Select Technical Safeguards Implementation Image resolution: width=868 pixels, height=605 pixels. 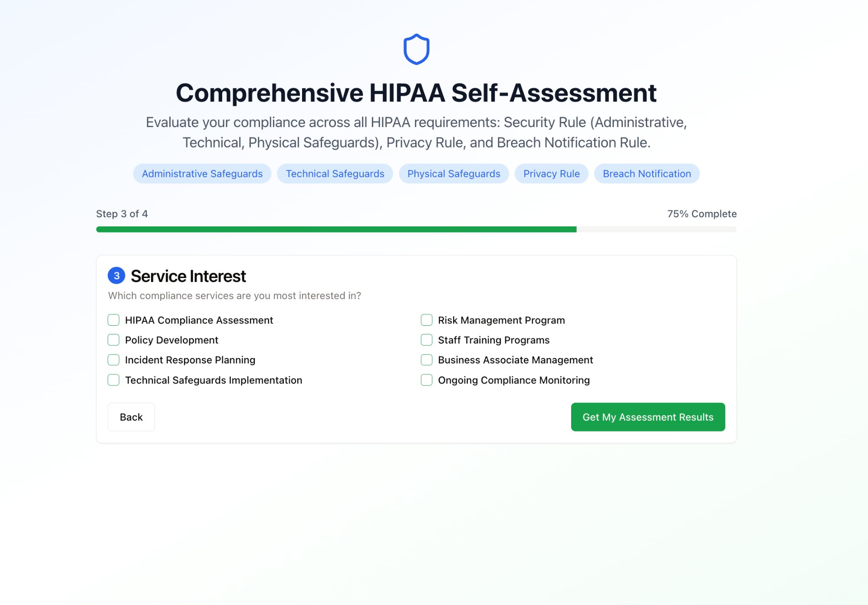pyautogui.click(x=113, y=380)
